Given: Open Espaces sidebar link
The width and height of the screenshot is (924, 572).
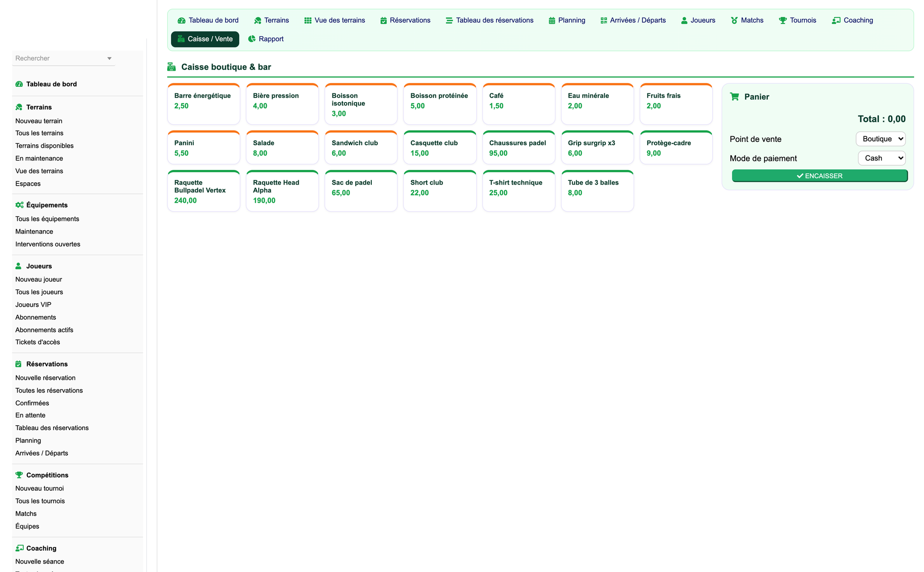Looking at the screenshot, I should pyautogui.click(x=28, y=184).
